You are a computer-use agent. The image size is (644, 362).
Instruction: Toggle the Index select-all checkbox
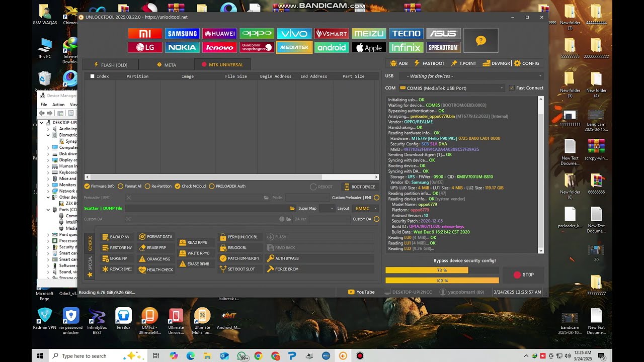tap(92, 76)
